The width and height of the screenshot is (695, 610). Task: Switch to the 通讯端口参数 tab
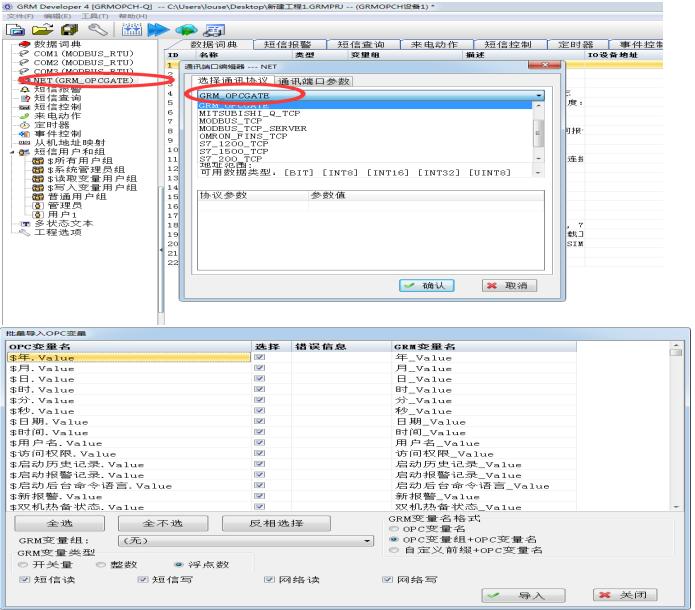click(x=314, y=80)
